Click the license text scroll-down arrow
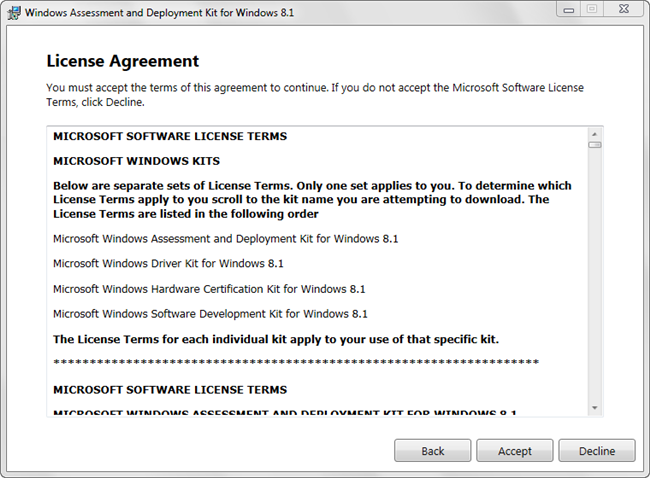The height and width of the screenshot is (478, 650). click(595, 407)
